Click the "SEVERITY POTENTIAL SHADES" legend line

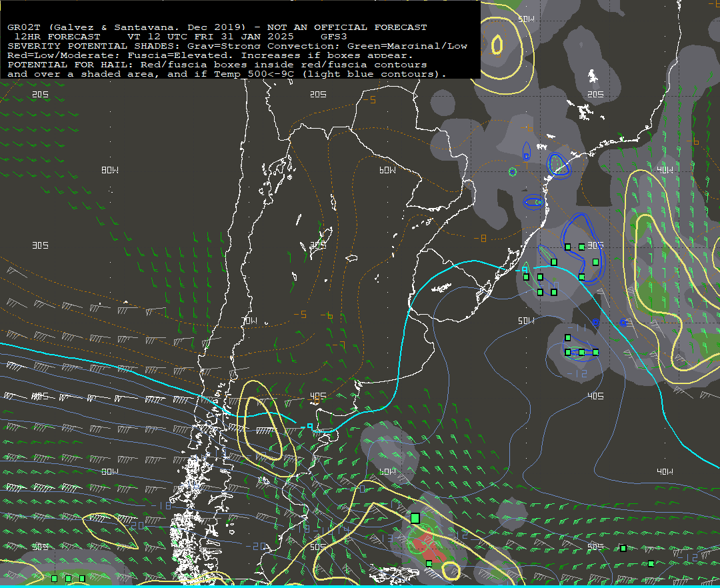237,46
